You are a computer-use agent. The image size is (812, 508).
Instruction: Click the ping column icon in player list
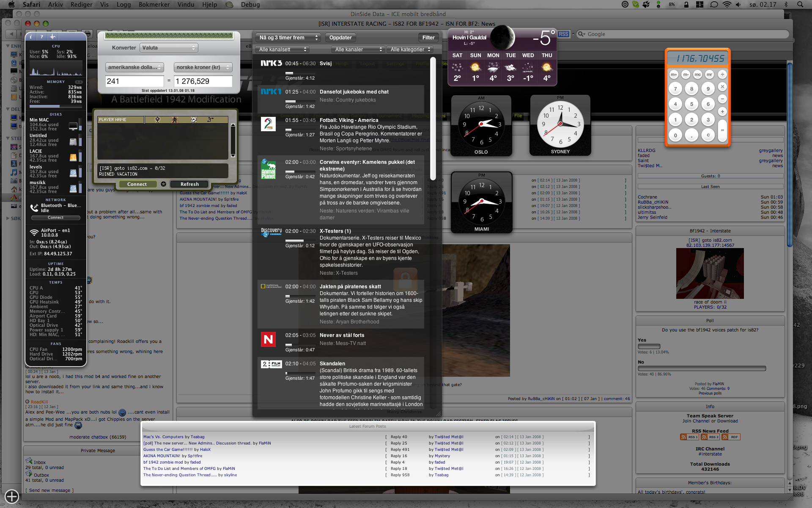[x=210, y=120]
